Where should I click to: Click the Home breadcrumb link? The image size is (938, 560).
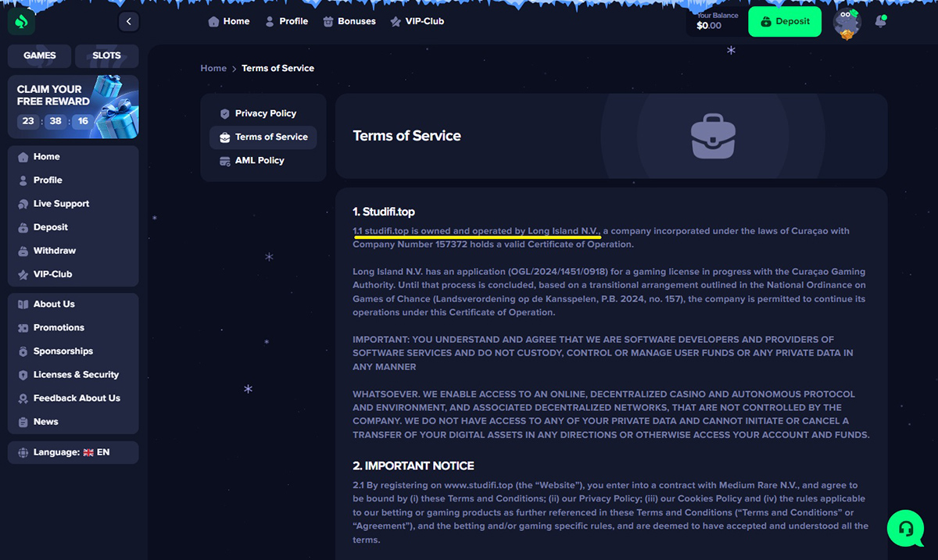[x=213, y=68]
